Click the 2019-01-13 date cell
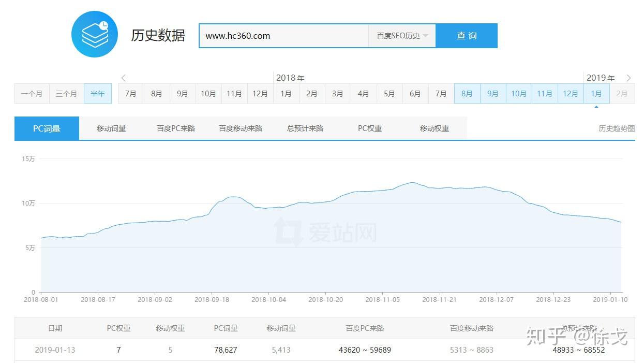 (55, 350)
